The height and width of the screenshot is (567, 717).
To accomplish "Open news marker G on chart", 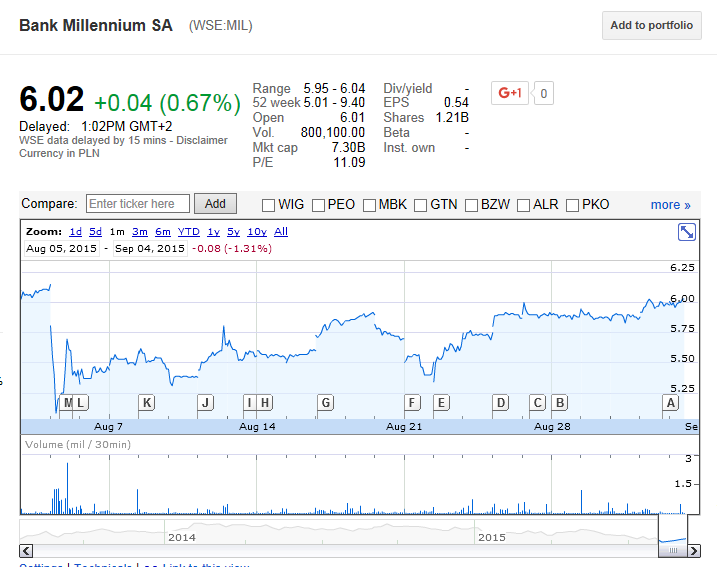I will coord(326,403).
